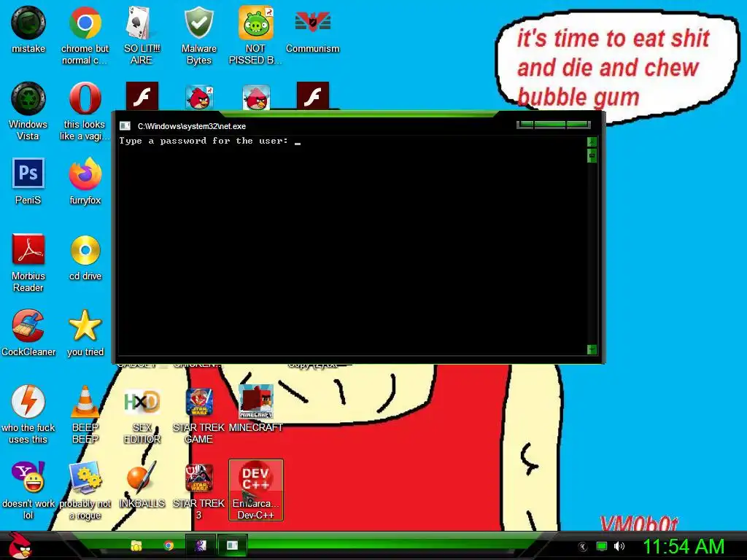
Task: Open the volume speaker tray icon
Action: tap(619, 546)
